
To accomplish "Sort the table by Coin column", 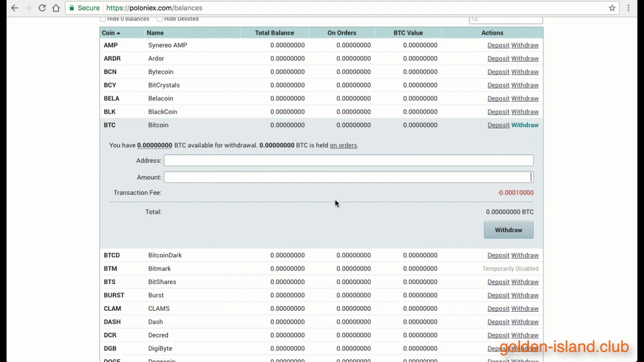I will coord(111,33).
